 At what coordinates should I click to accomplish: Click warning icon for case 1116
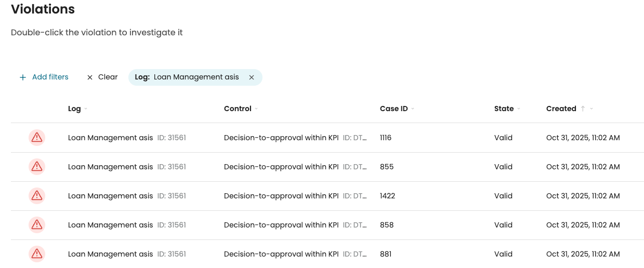click(x=37, y=138)
